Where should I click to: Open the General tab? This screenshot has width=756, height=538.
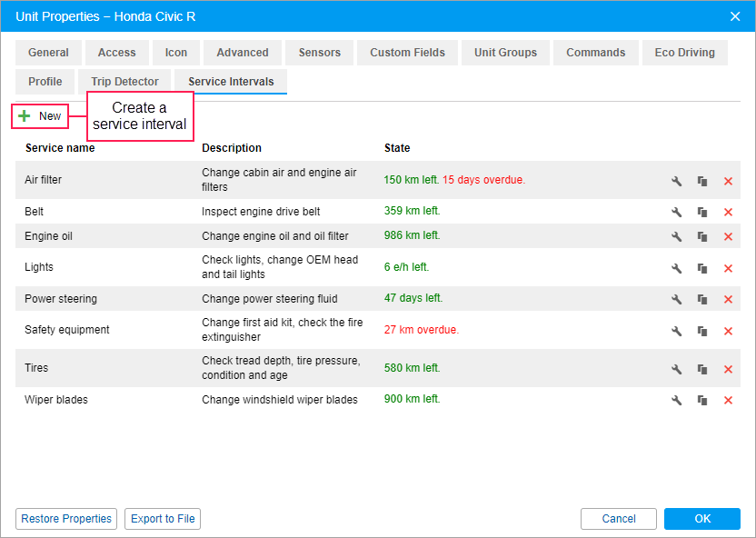[x=48, y=53]
